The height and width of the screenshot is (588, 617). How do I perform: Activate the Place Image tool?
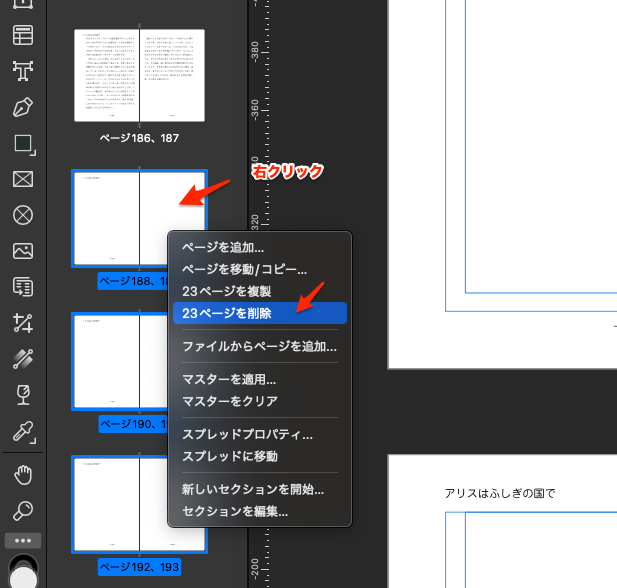(x=23, y=251)
